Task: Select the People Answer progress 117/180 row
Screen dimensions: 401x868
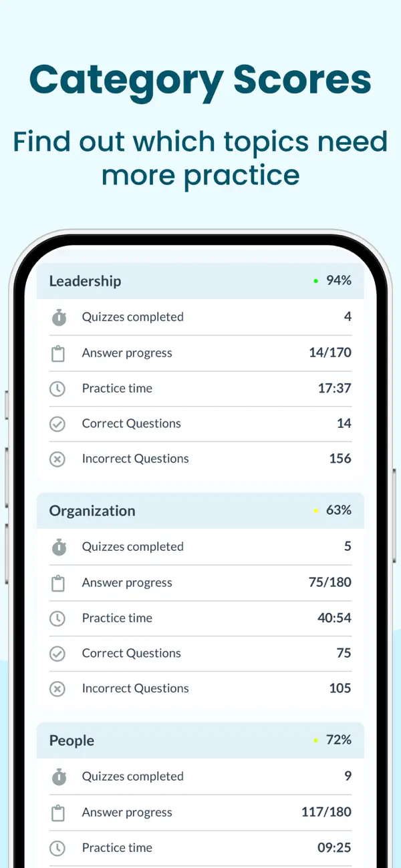Action: [x=200, y=813]
